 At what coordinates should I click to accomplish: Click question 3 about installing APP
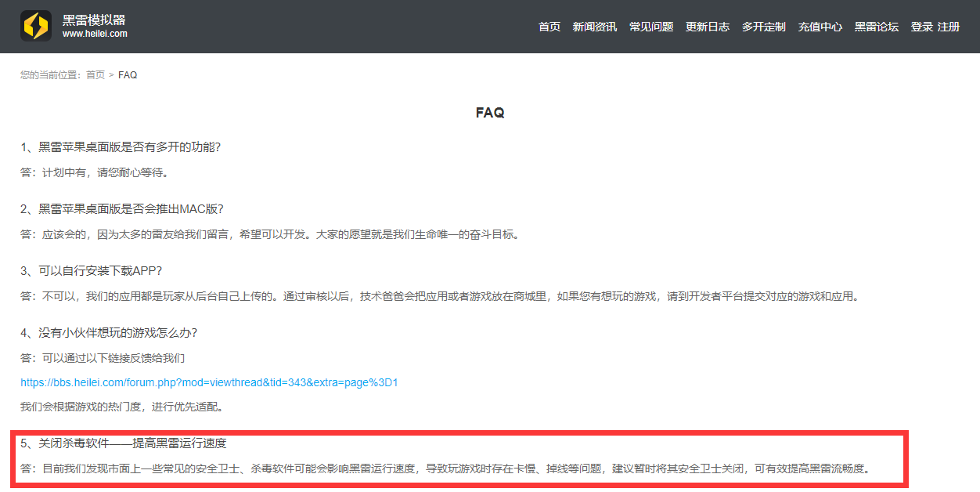(91, 270)
